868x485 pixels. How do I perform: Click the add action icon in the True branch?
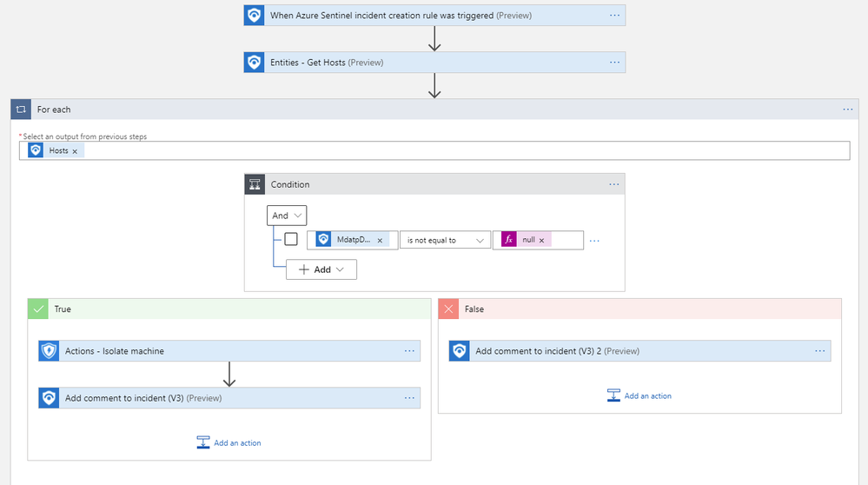pos(203,442)
